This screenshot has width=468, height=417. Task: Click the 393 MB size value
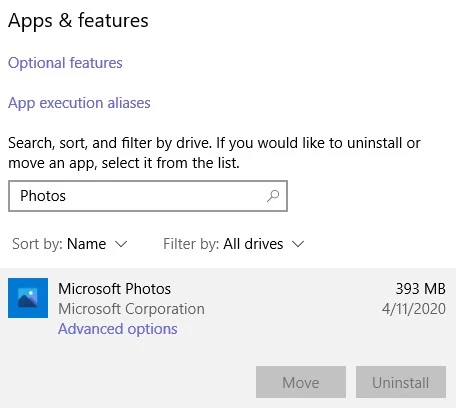coord(421,289)
